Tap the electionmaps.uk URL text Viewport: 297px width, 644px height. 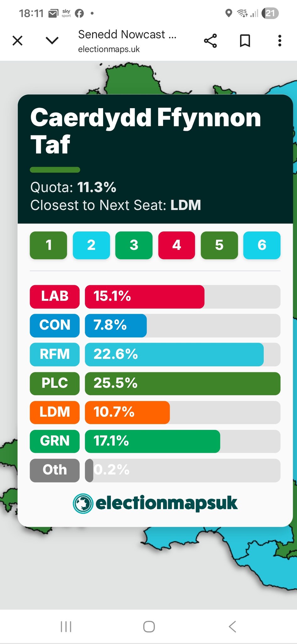(x=109, y=49)
